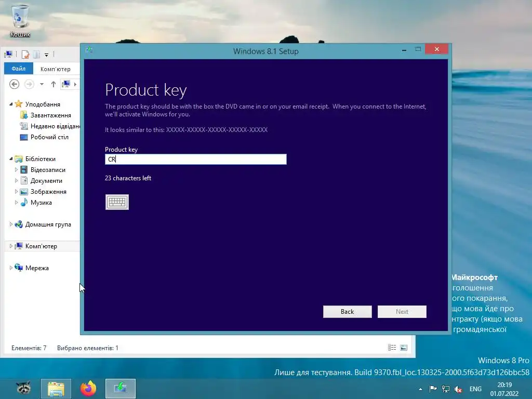Select the Зображення library
The image size is (532, 399).
[x=48, y=192]
